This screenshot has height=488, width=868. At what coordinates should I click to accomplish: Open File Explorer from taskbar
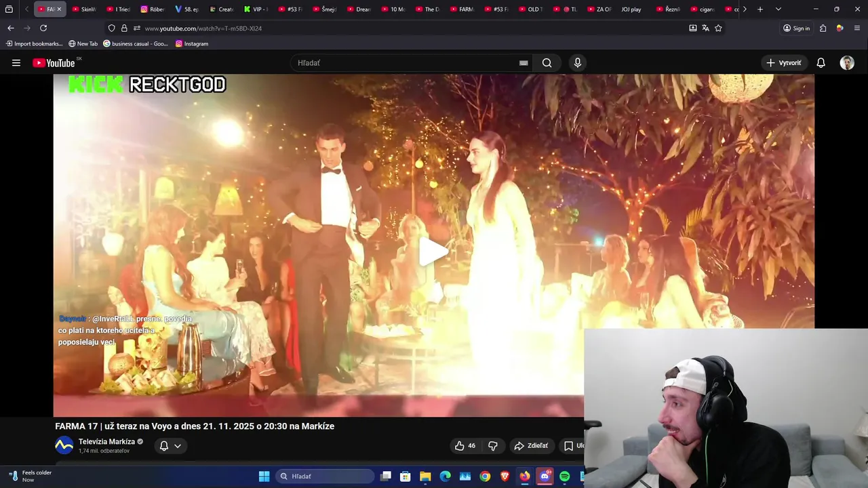425,476
